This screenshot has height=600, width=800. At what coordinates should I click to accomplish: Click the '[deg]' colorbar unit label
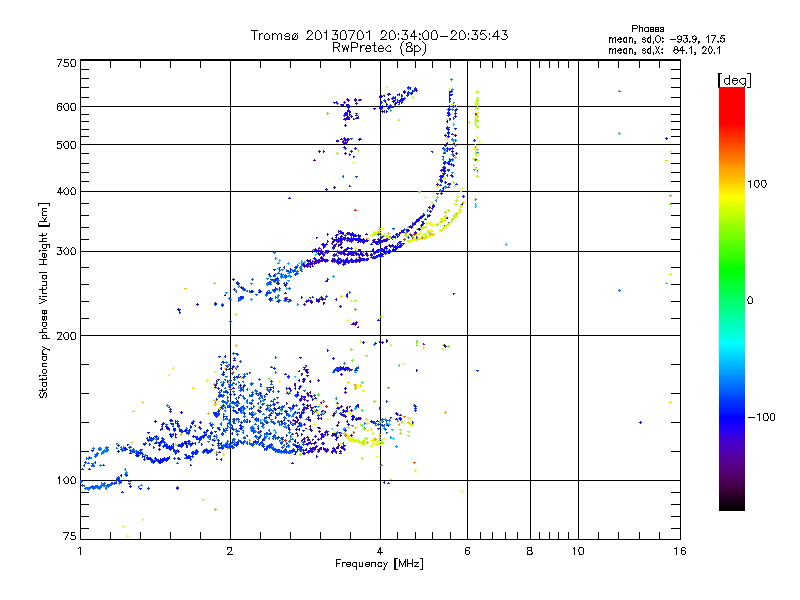(x=734, y=80)
